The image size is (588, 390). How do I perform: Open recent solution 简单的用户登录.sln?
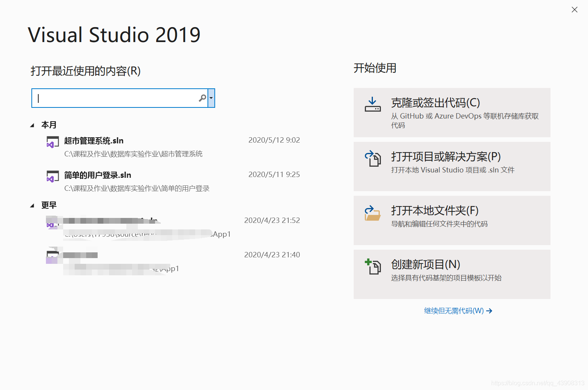[x=98, y=175]
